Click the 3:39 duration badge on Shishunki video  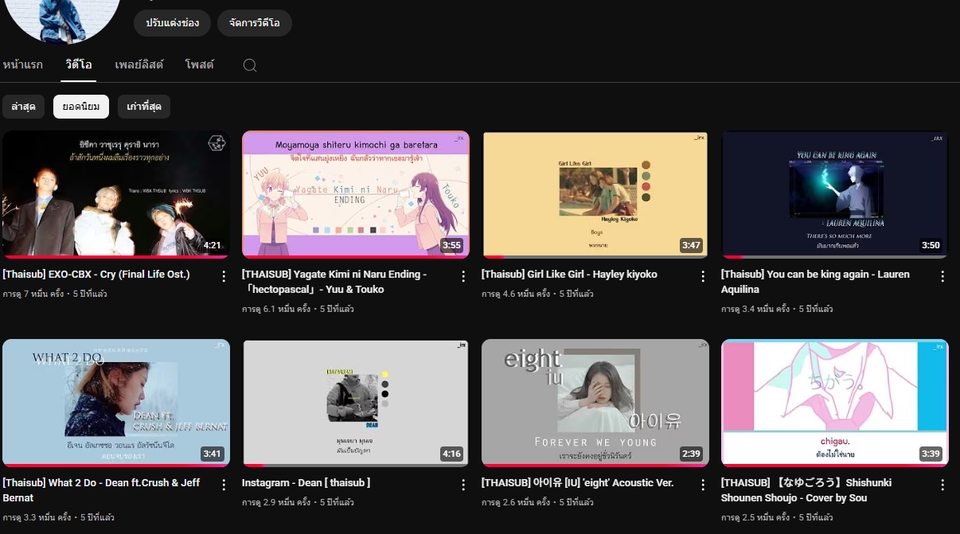(931, 454)
